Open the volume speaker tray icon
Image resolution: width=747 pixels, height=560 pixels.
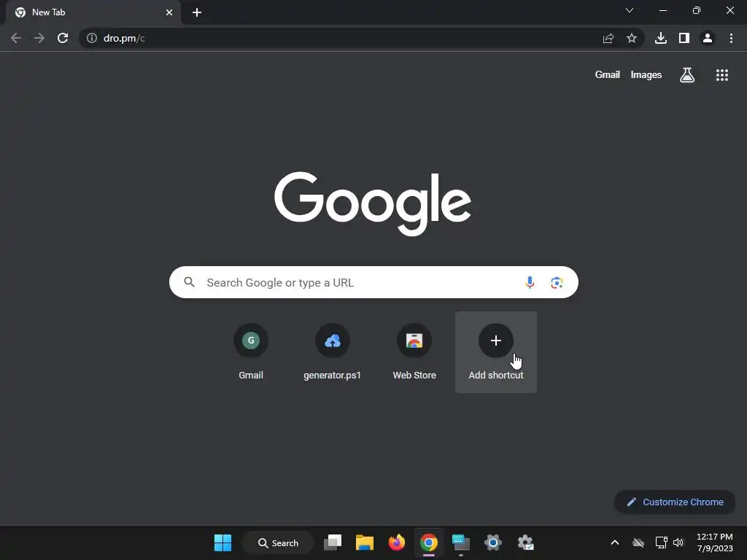coord(678,542)
